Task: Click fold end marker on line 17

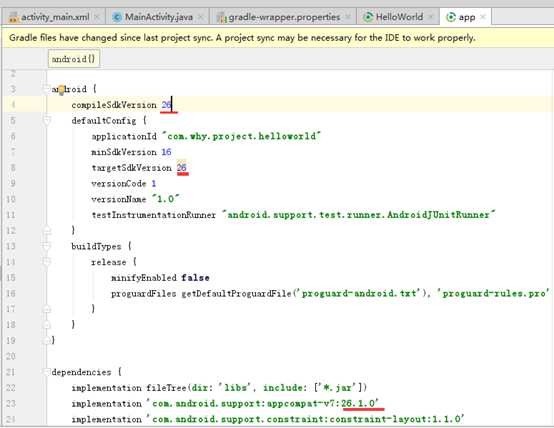Action: 46,309
